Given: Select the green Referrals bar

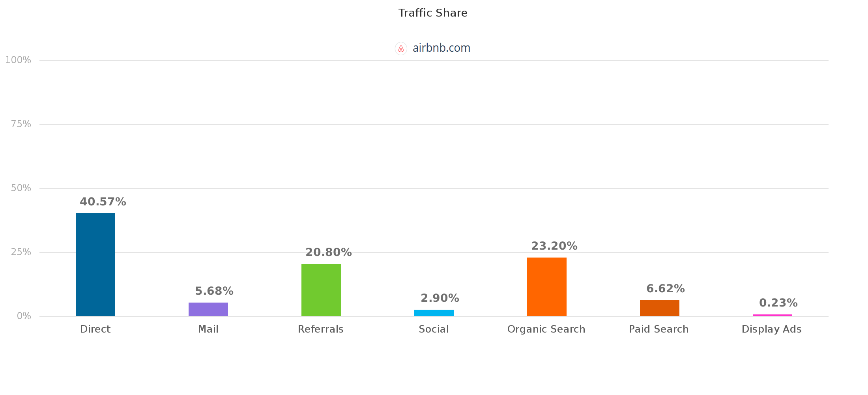Looking at the screenshot, I should tap(321, 290).
